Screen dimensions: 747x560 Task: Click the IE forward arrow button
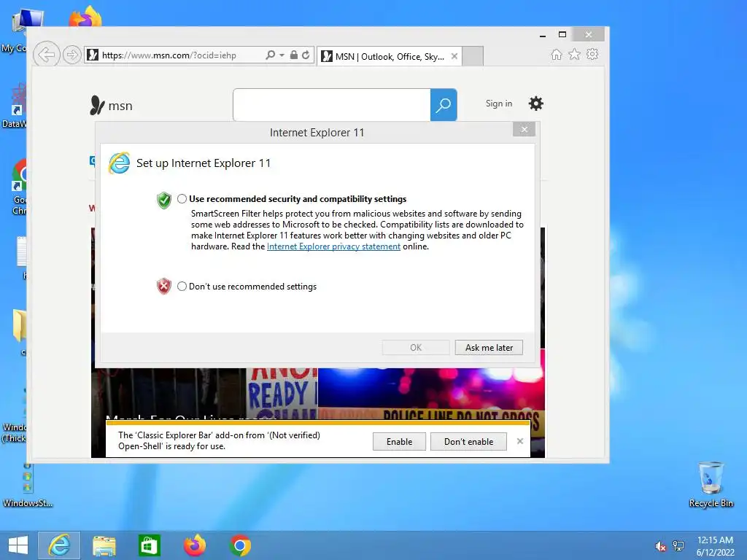72,55
